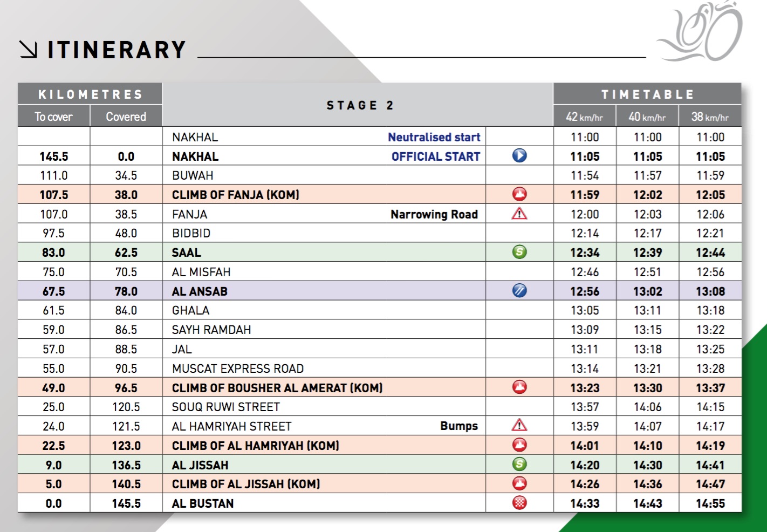Select the 38 km/hr column header
This screenshot has height=532, width=767.
tap(710, 117)
